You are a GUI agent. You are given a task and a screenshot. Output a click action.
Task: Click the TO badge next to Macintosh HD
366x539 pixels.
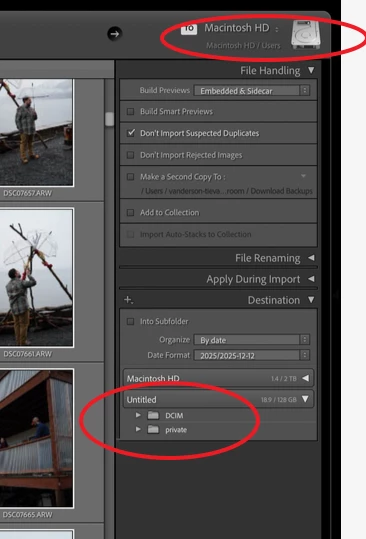[x=189, y=29]
